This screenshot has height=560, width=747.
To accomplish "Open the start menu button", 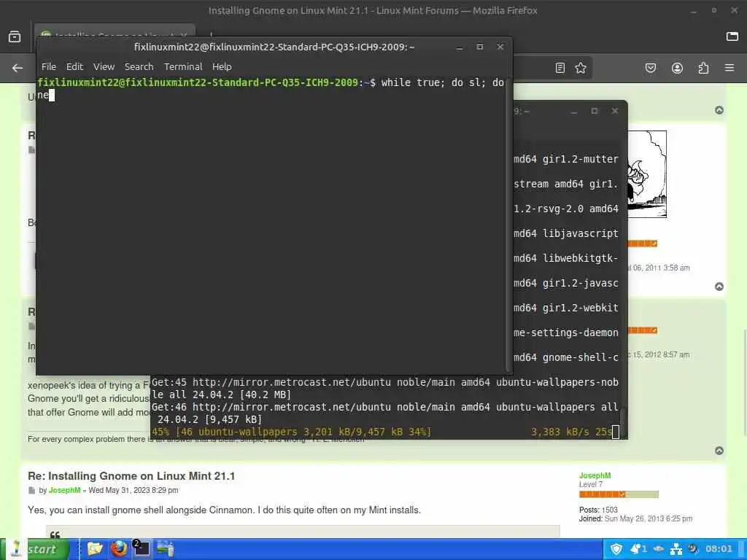I will coord(35,549).
